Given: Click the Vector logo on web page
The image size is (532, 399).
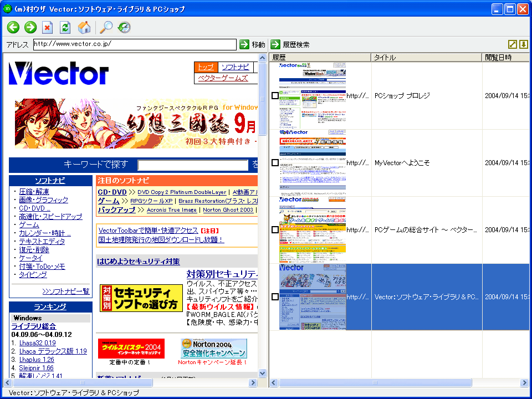Looking at the screenshot, I should pos(58,73).
